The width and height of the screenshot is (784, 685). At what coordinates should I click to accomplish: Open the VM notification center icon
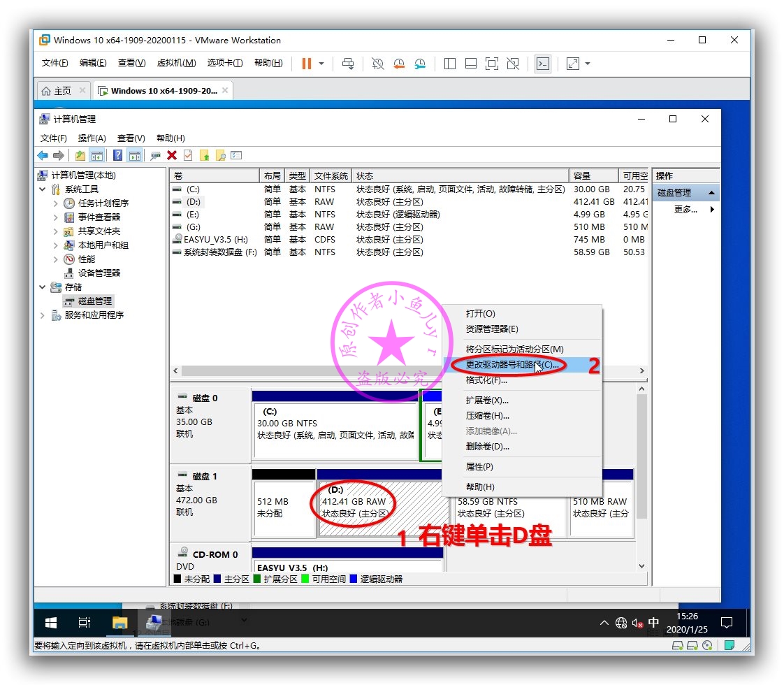tap(727, 623)
